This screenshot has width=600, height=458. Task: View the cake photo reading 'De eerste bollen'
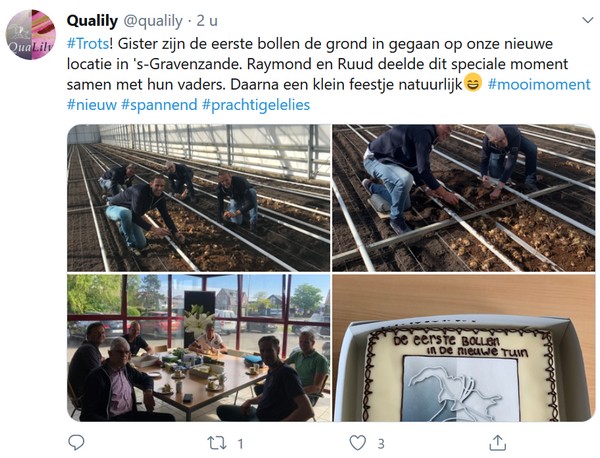[x=463, y=348]
